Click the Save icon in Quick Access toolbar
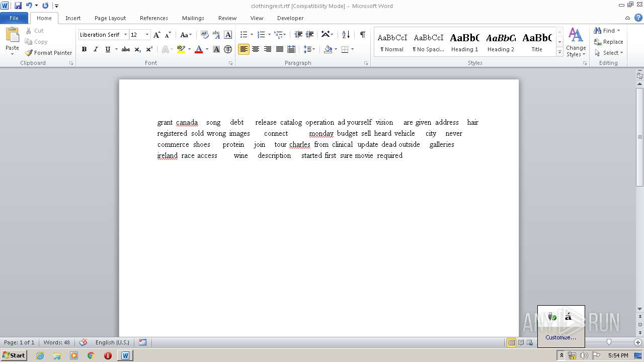The image size is (644, 362). pyautogui.click(x=18, y=6)
